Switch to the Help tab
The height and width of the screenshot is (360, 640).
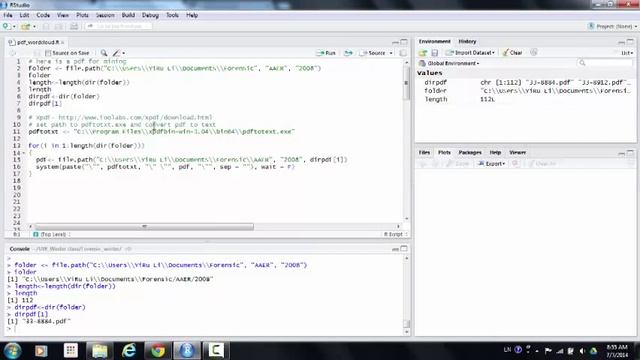(495, 152)
